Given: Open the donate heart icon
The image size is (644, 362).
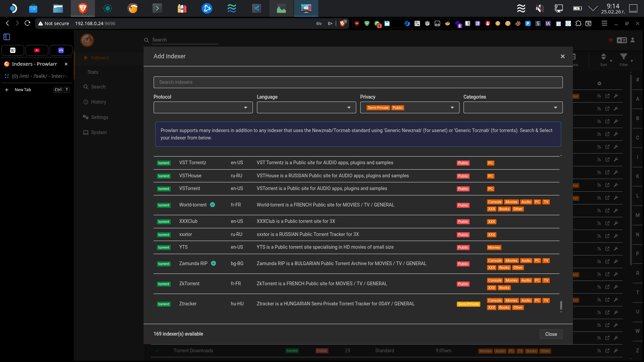Looking at the screenshot, I should pyautogui.click(x=611, y=40).
